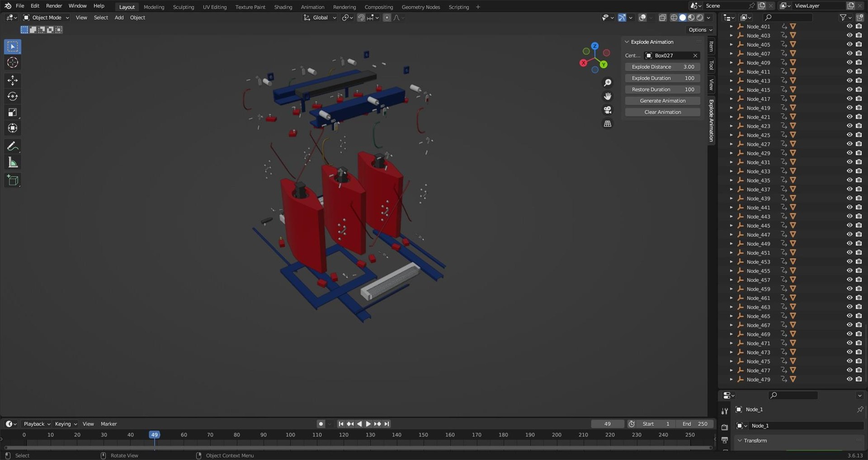Activate the Move tool

click(13, 81)
